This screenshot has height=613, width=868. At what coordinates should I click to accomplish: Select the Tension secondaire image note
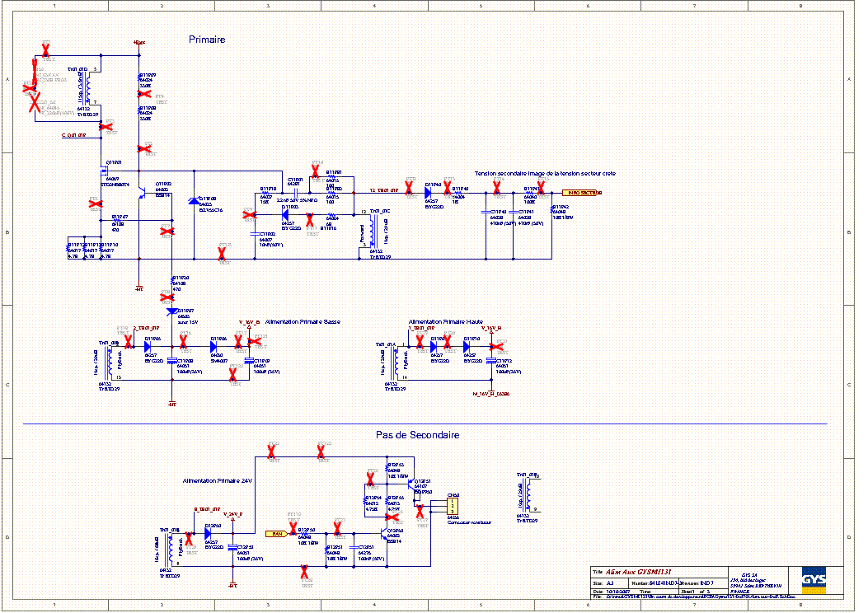(545, 173)
